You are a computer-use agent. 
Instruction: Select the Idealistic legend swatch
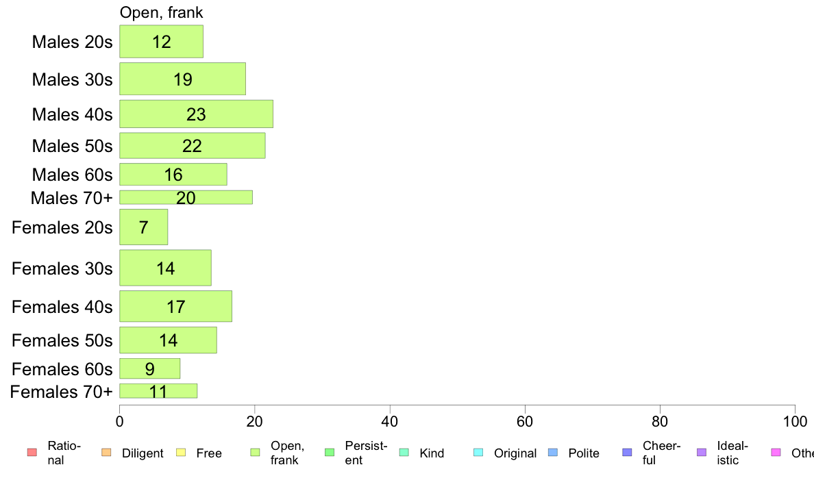(x=702, y=453)
